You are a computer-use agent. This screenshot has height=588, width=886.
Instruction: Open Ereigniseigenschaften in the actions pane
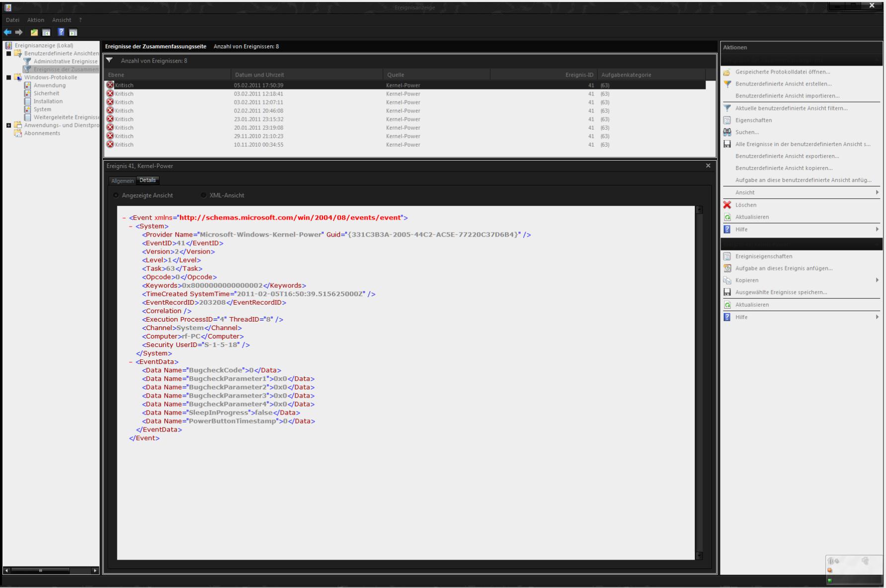click(x=763, y=256)
